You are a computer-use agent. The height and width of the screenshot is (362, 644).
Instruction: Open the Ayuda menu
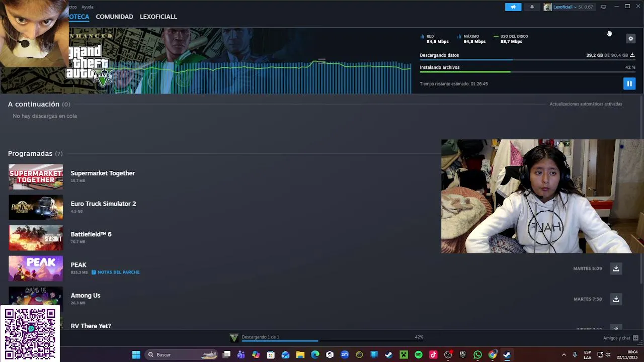(88, 7)
